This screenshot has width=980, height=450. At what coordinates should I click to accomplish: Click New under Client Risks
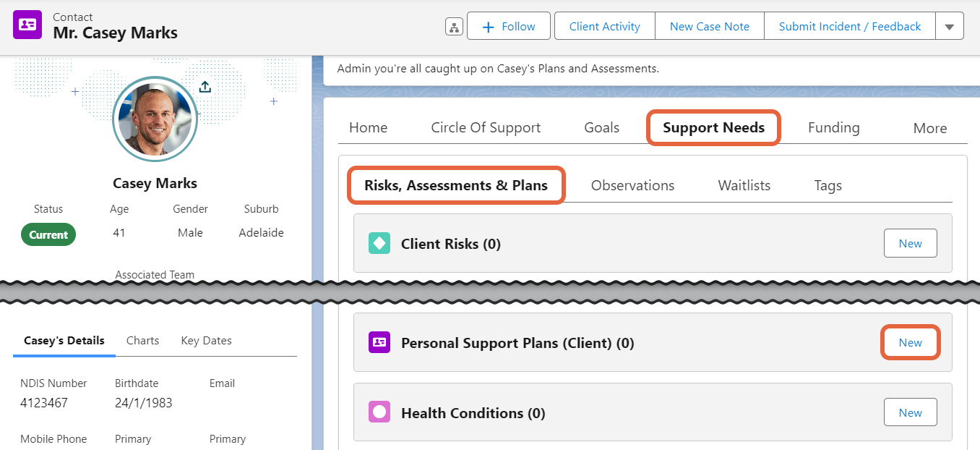tap(910, 243)
